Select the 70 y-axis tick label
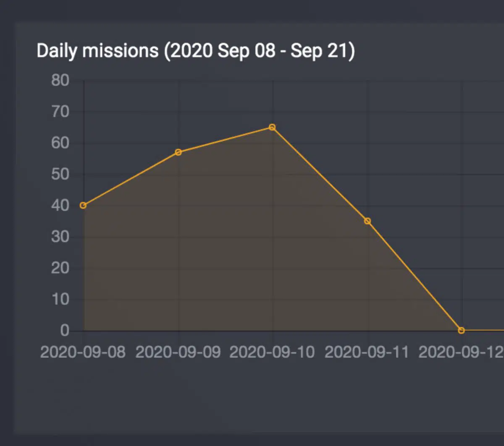 [x=60, y=112]
